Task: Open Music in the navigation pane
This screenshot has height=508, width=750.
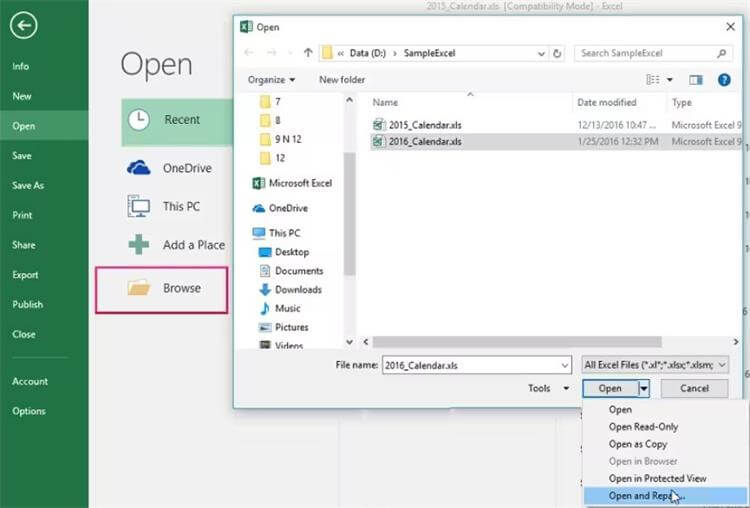Action: [x=280, y=309]
